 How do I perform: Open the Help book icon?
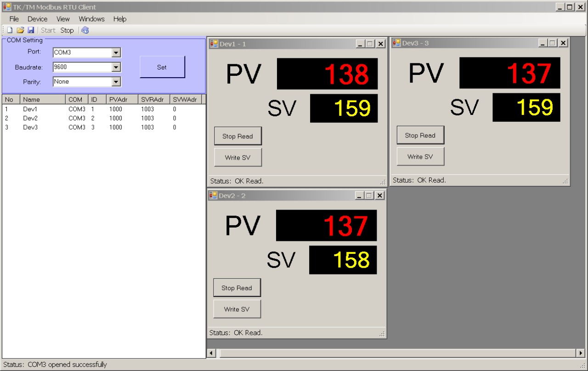[85, 29]
